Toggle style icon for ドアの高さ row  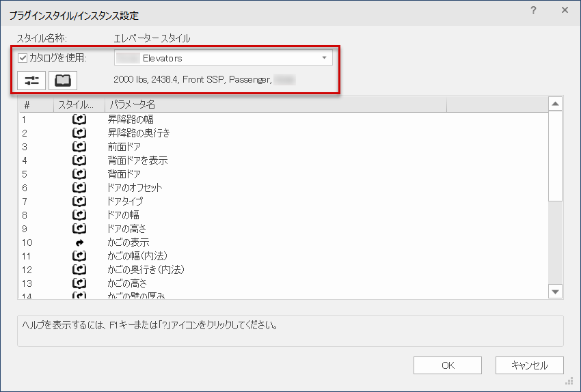point(79,229)
